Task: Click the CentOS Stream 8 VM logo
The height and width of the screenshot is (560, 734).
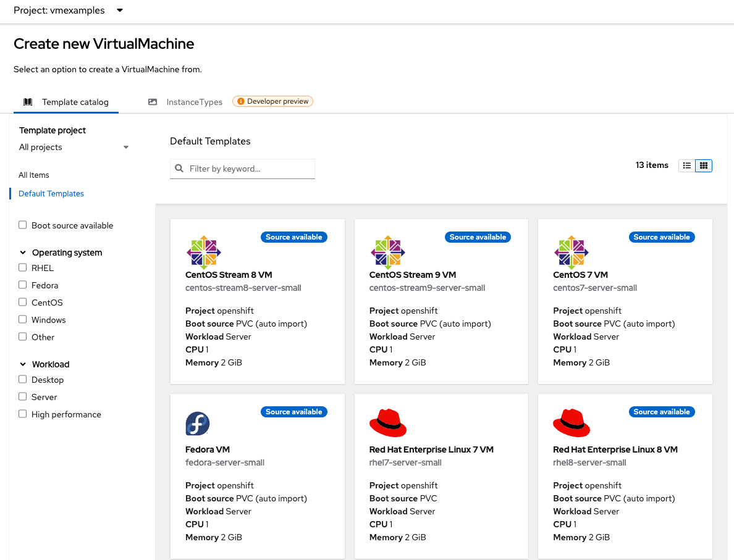Action: [203, 253]
